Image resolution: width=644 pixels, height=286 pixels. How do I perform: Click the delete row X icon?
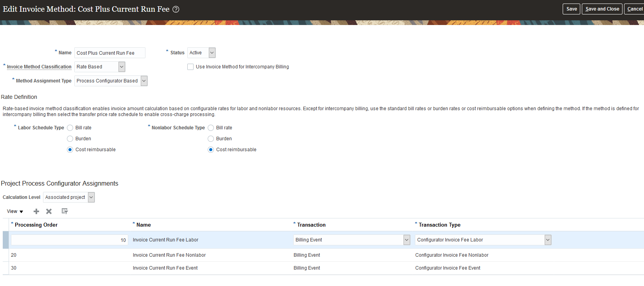49,211
